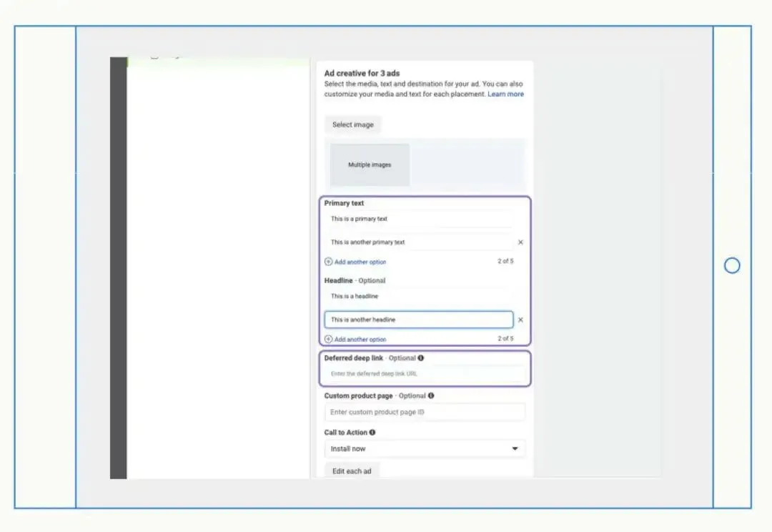Click the 'This is a headline' field

pyautogui.click(x=419, y=296)
